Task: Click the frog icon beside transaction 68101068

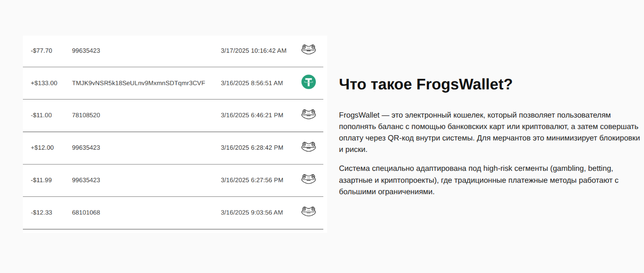Action: pos(308,211)
